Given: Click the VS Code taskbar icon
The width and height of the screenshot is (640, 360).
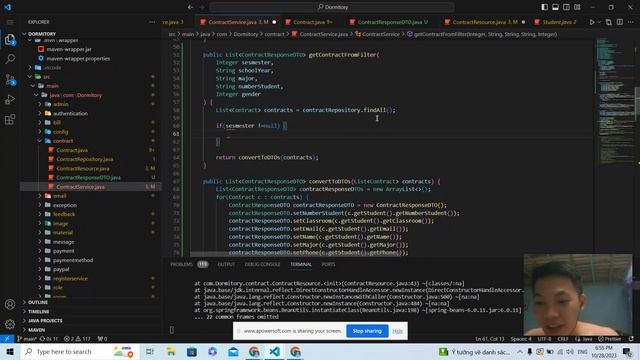Looking at the screenshot, I should [x=275, y=351].
